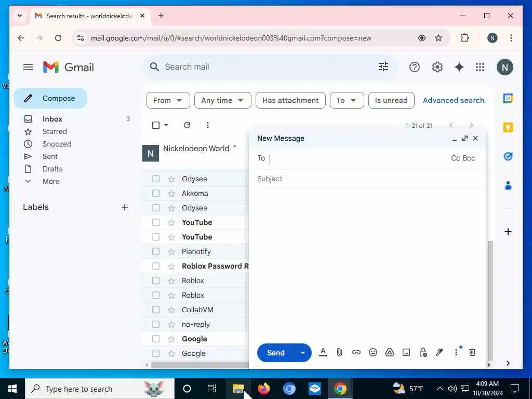This screenshot has width=532, height=399.
Task: Show search options slider icon
Action: click(x=383, y=67)
